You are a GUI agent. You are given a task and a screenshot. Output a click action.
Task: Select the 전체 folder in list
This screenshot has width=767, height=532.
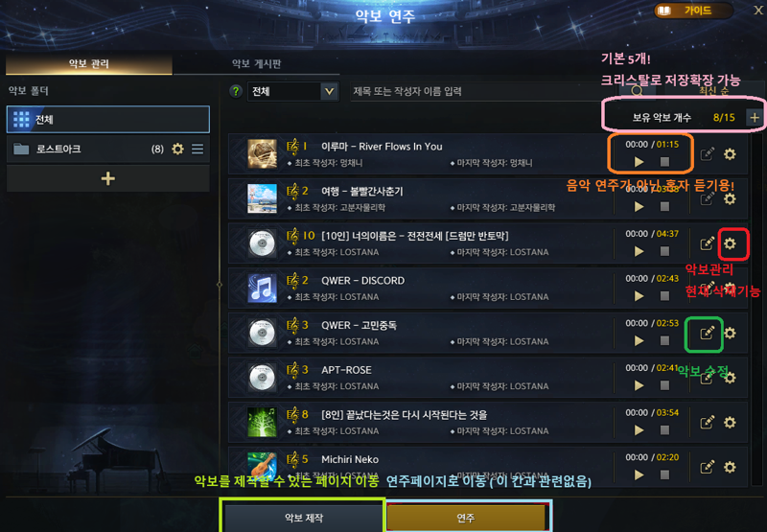click(x=108, y=119)
